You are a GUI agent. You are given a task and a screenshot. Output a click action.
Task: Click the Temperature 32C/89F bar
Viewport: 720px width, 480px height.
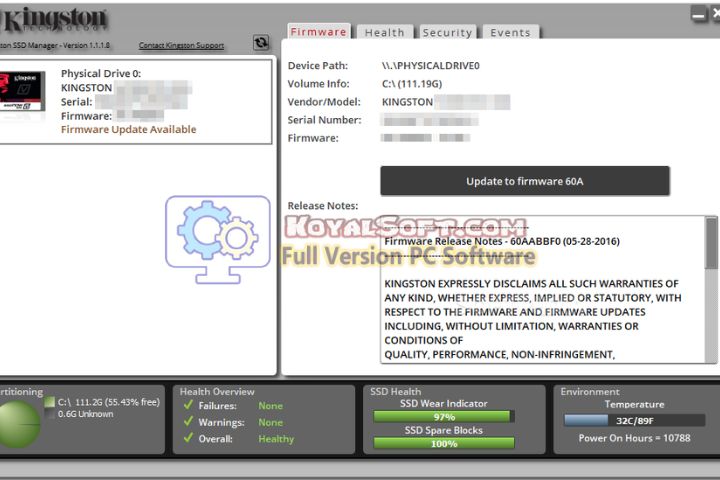(635, 420)
